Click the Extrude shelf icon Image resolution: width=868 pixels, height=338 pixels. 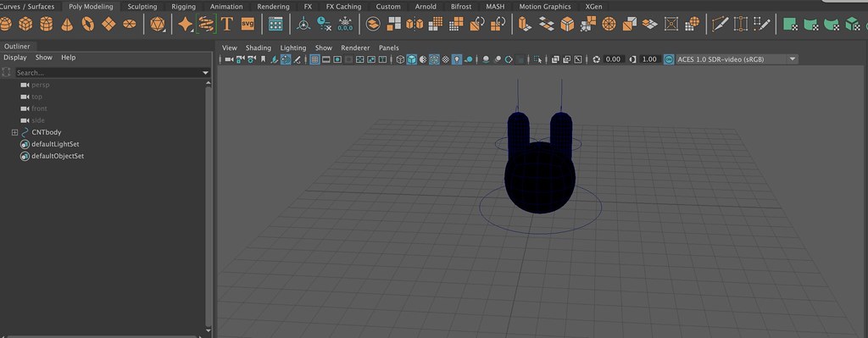(x=525, y=24)
